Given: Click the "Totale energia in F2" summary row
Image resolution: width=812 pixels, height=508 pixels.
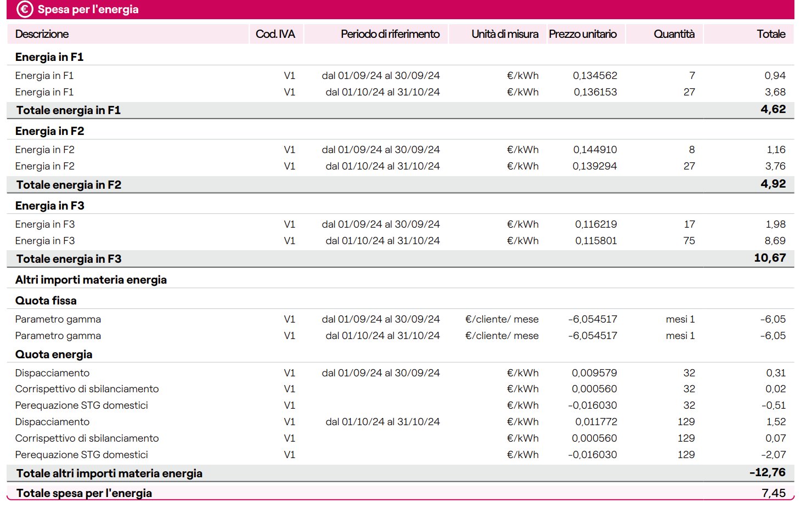Looking at the screenshot, I should click(69, 185).
